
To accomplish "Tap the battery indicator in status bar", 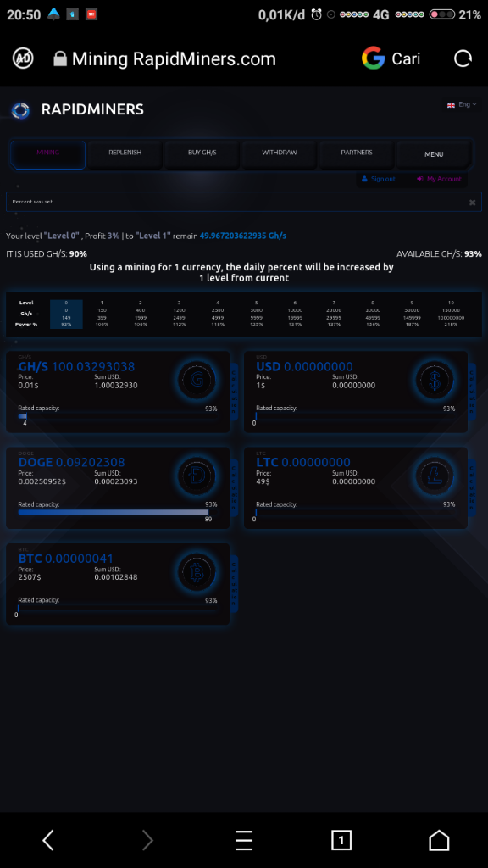I will click(x=442, y=15).
